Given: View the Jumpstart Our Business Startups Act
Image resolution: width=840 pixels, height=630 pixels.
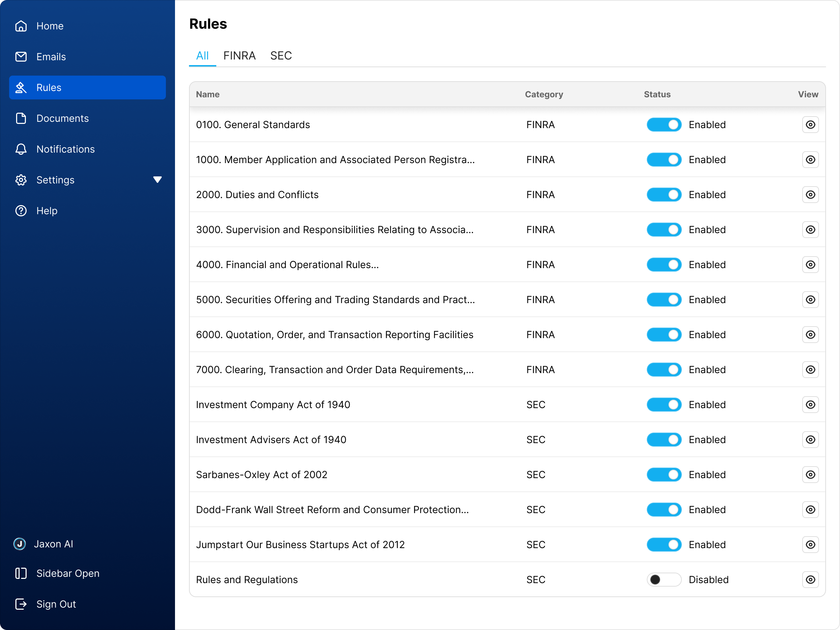Looking at the screenshot, I should tap(810, 544).
